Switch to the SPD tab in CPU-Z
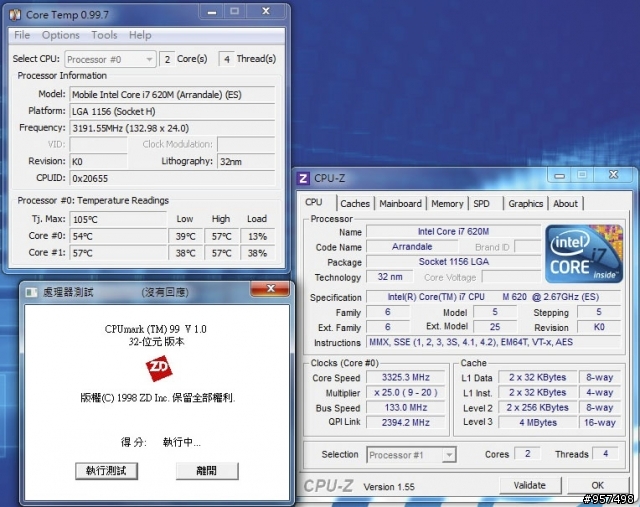This screenshot has width=640, height=507. pos(484,203)
